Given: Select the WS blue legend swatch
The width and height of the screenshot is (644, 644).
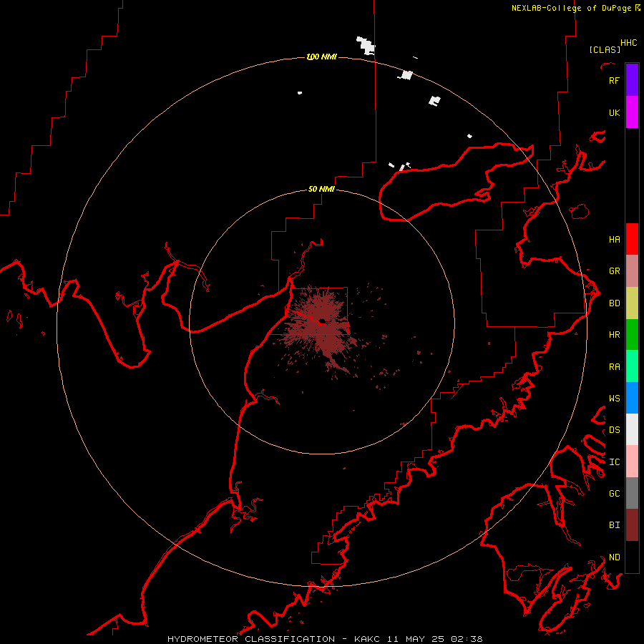Looking at the screenshot, I should tap(632, 398).
